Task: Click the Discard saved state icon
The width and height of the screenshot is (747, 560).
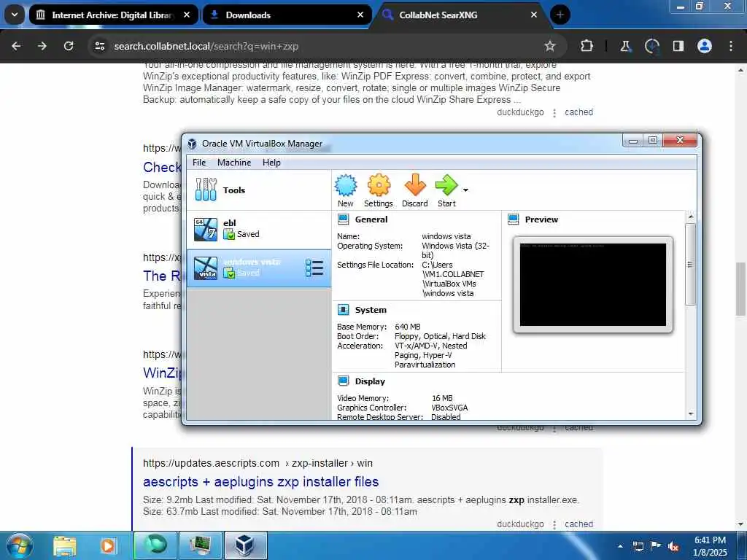Action: pos(415,190)
